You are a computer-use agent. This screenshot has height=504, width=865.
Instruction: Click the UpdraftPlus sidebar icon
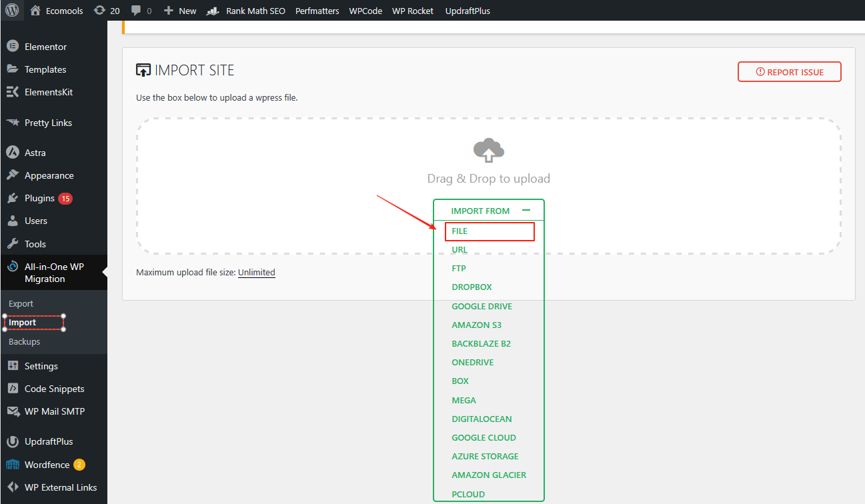click(x=12, y=441)
